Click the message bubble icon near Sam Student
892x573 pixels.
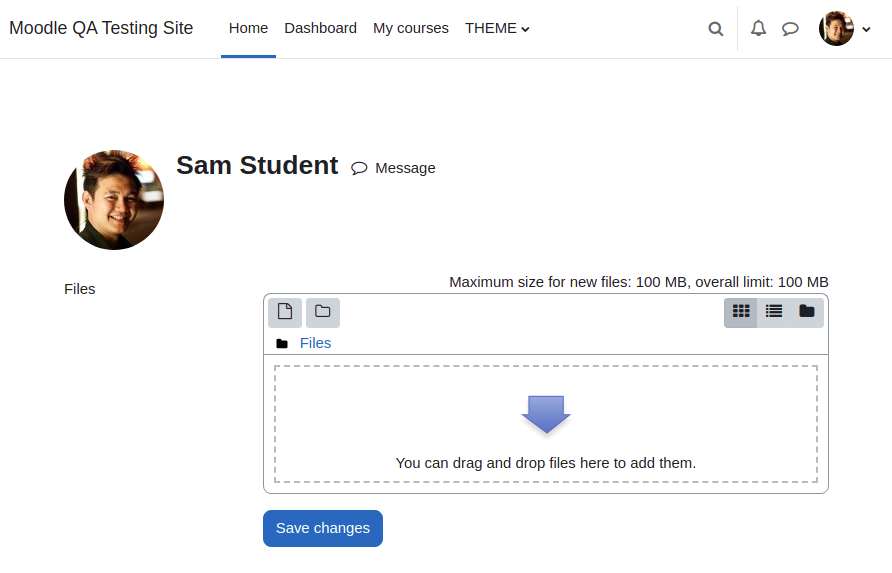pyautogui.click(x=359, y=168)
